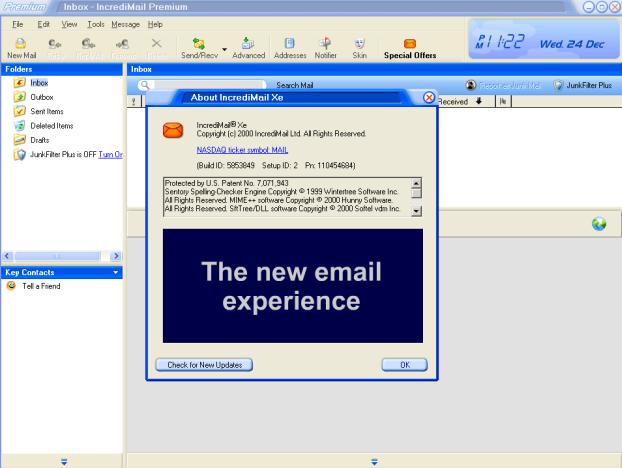Click the Turn On link for JunkFilter

[110, 154]
